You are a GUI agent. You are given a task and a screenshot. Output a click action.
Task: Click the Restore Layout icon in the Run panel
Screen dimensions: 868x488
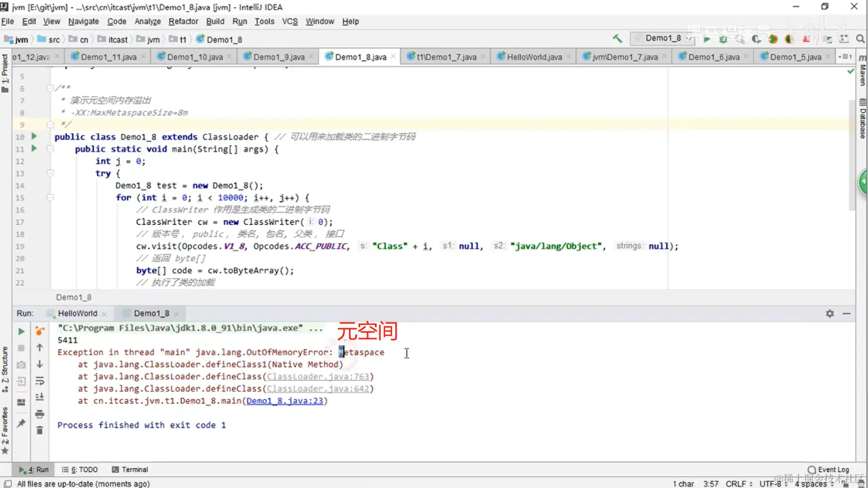[21, 402]
